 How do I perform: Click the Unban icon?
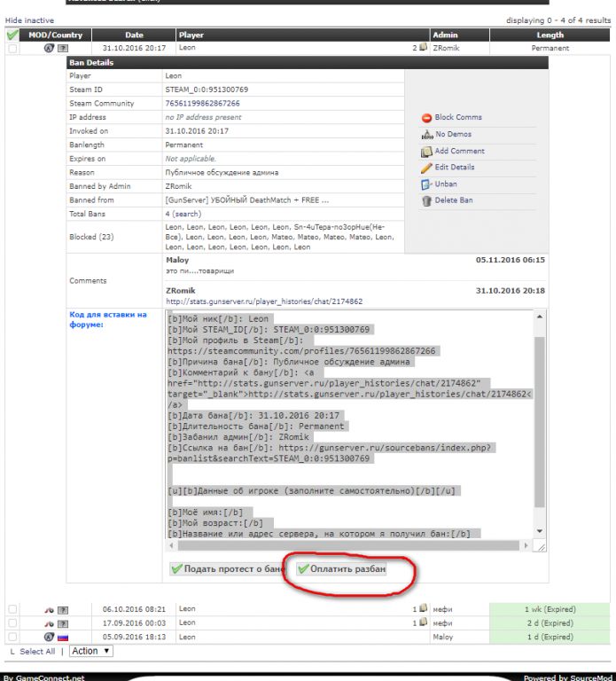[x=426, y=184]
